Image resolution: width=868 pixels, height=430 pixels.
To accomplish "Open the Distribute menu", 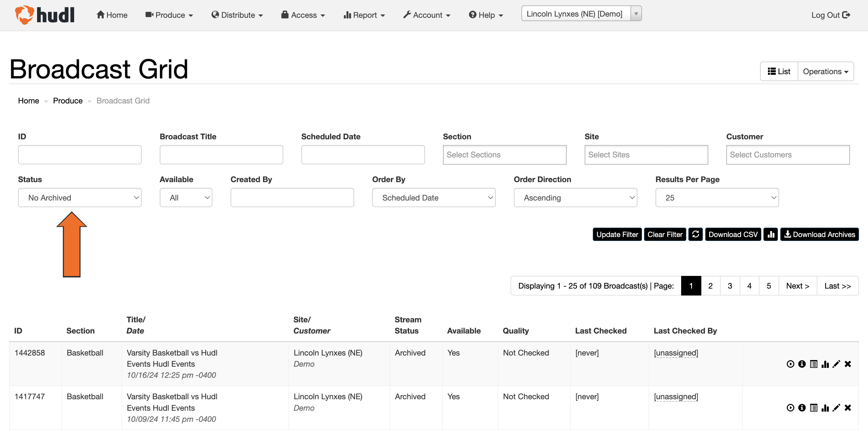I will (237, 15).
